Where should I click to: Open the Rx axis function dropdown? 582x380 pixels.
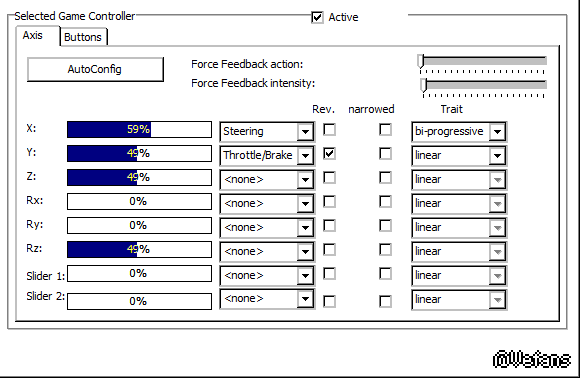tap(267, 203)
